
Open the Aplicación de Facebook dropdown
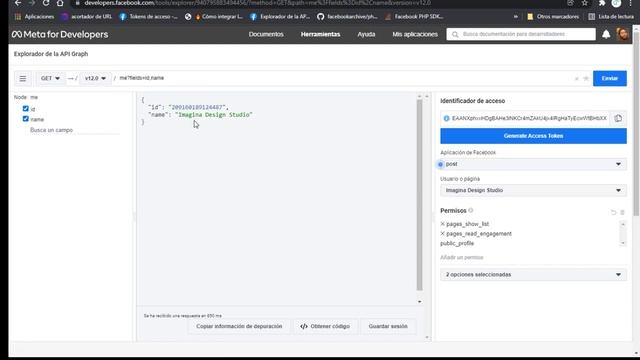click(533, 164)
